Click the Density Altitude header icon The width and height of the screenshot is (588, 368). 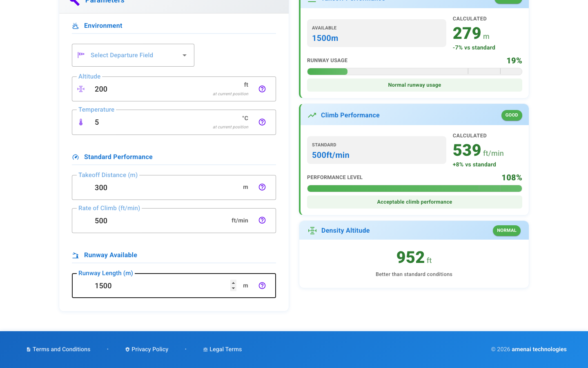[x=312, y=231]
